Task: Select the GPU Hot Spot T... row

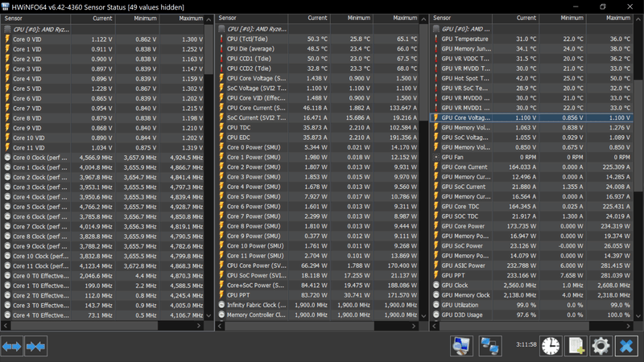Action: tap(531, 78)
